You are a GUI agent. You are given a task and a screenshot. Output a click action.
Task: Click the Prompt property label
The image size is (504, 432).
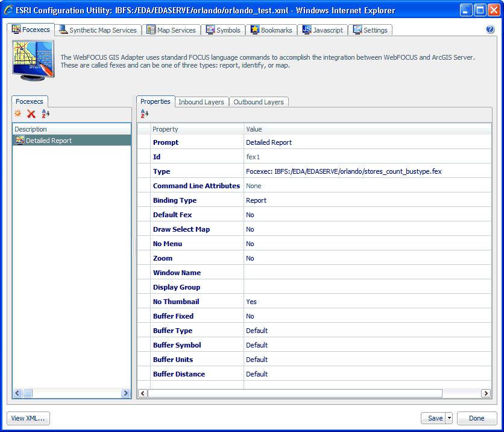pyautogui.click(x=166, y=142)
